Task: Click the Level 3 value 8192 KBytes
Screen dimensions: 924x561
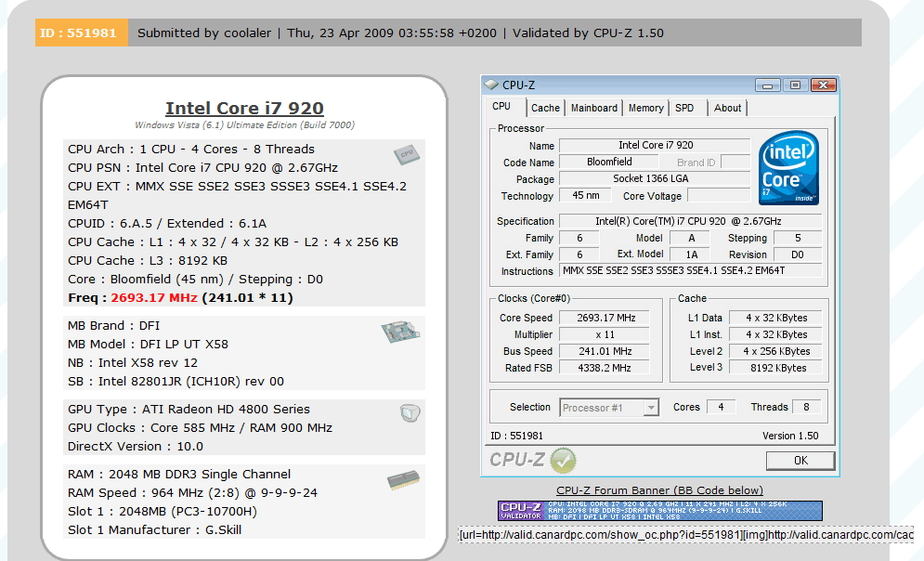Action: tap(776, 368)
